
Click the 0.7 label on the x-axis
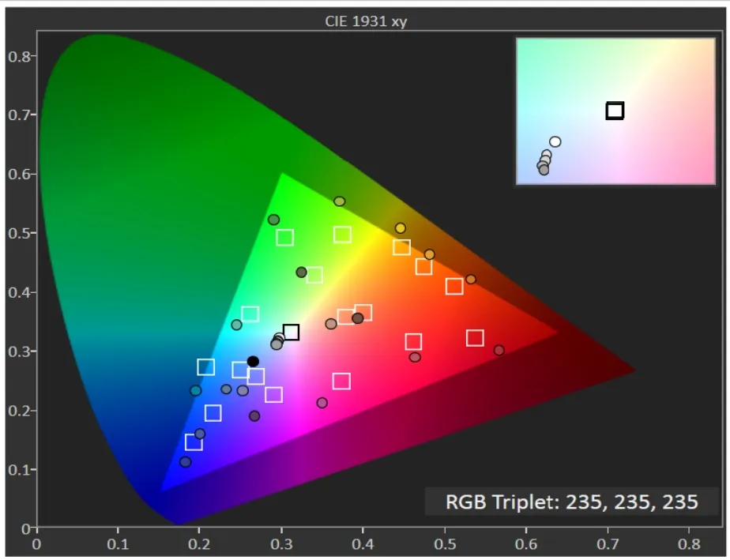(608, 543)
